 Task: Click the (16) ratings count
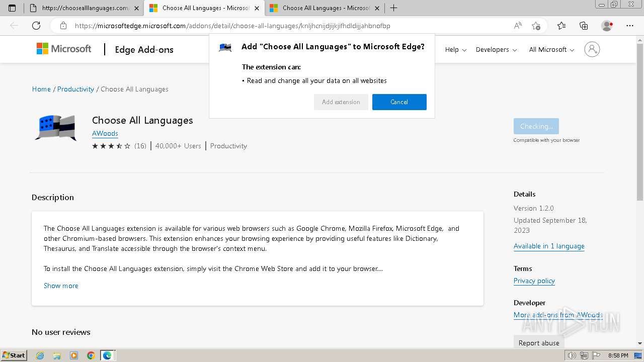tap(140, 146)
